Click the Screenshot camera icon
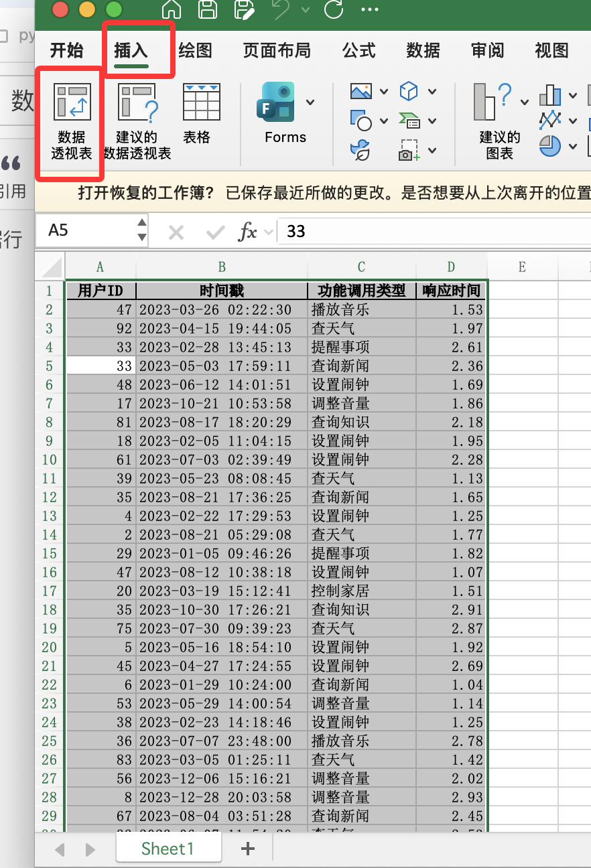 tap(409, 151)
